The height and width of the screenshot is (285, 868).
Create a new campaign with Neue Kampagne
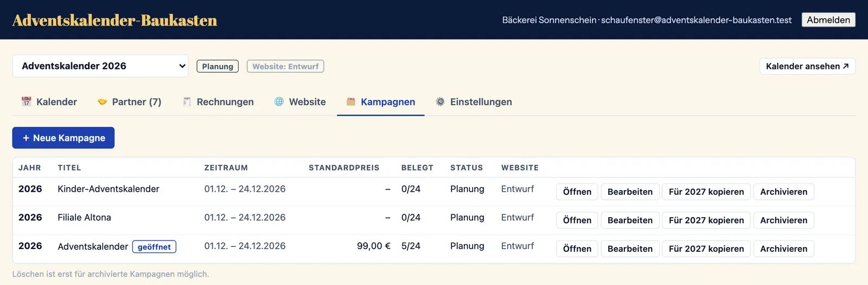click(63, 138)
